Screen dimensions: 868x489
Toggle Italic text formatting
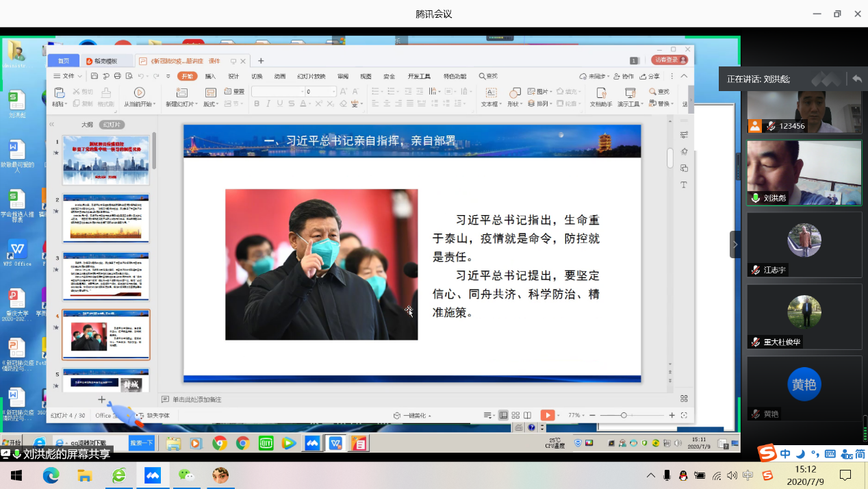point(268,104)
